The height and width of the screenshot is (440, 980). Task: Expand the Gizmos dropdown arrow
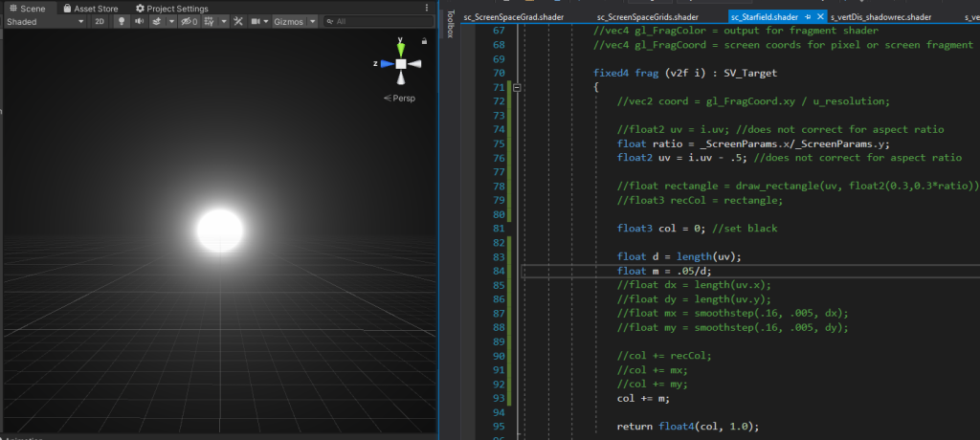(x=312, y=21)
